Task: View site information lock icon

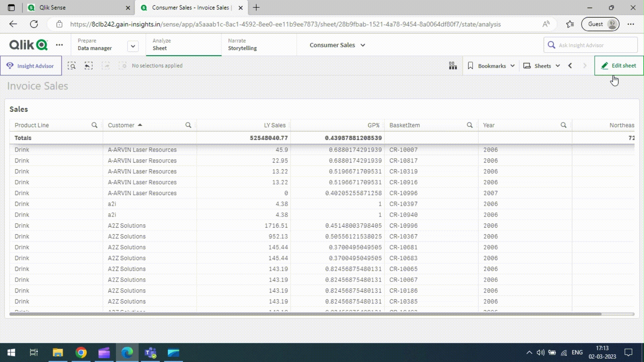Action: click(x=59, y=24)
